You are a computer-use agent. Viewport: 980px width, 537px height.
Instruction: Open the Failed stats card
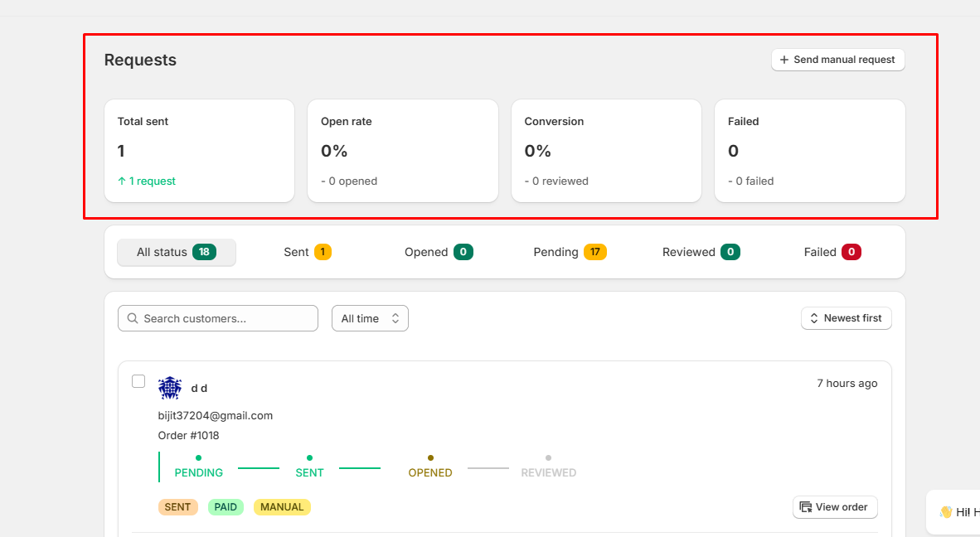pos(809,151)
